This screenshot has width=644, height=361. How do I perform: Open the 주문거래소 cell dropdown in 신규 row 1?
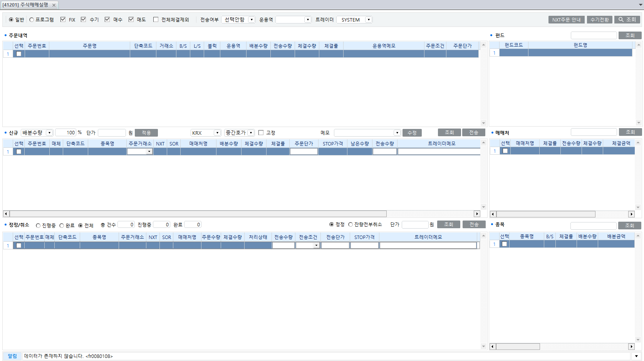click(149, 152)
